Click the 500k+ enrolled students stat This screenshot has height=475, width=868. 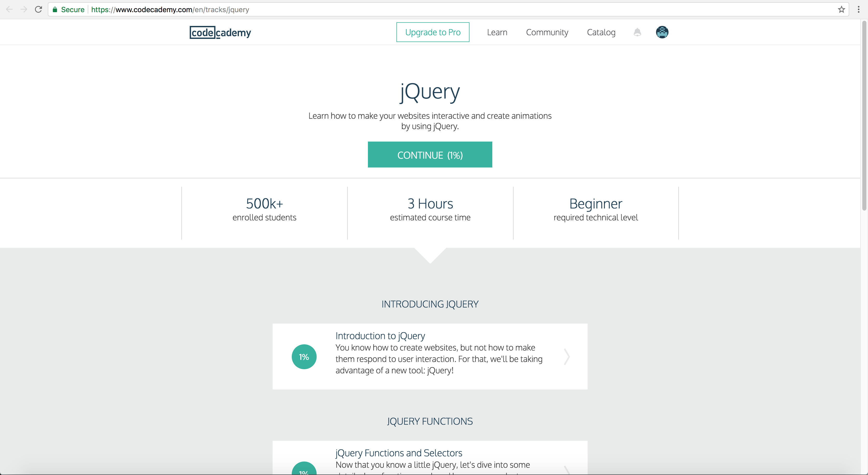(x=265, y=209)
